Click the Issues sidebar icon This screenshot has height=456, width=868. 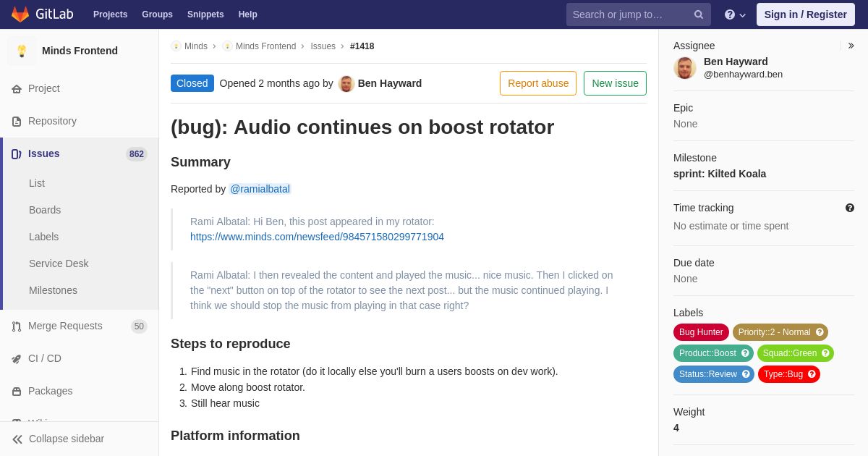(17, 154)
